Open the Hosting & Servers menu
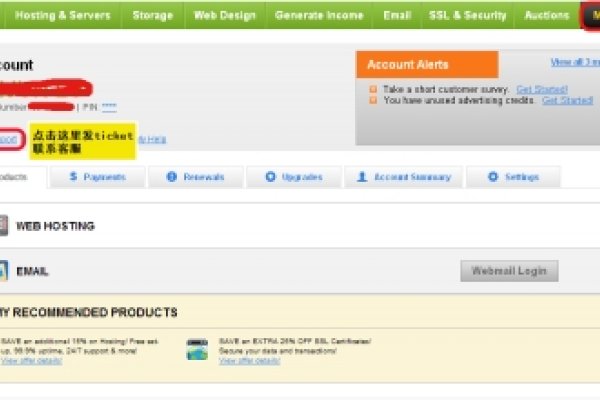The image size is (600, 400). tap(62, 15)
